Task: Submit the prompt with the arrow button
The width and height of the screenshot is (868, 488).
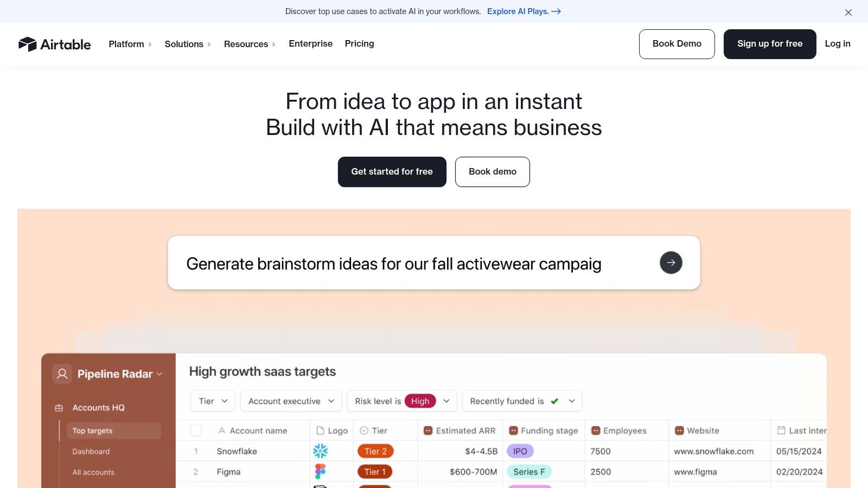Action: [x=671, y=262]
